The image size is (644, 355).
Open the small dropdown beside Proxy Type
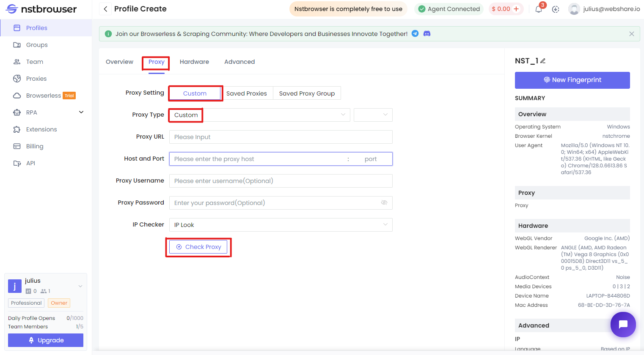[373, 115]
